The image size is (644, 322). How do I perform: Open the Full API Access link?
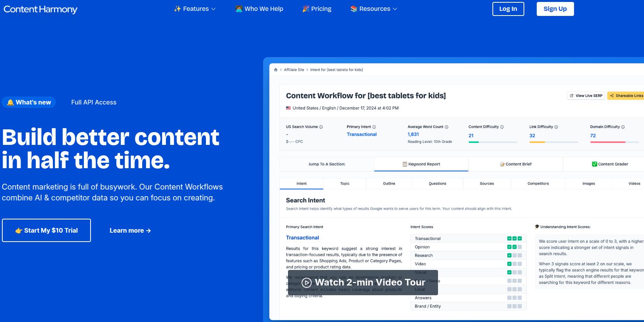(x=94, y=102)
